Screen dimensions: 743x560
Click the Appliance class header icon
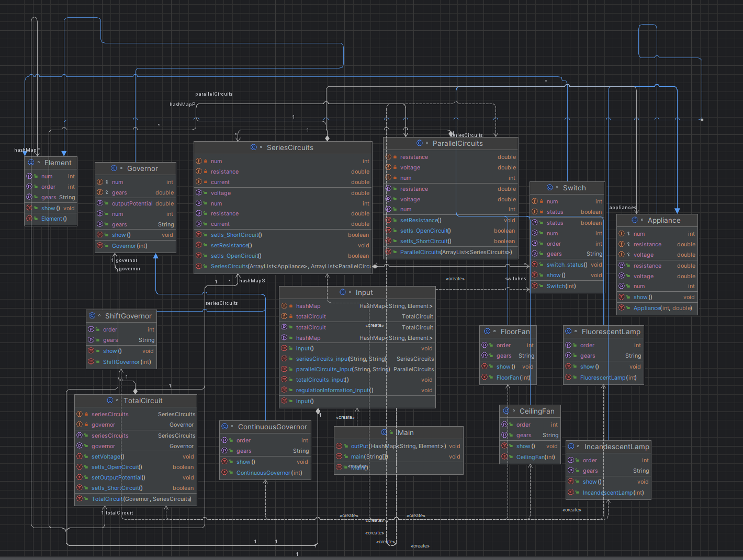[635, 220]
